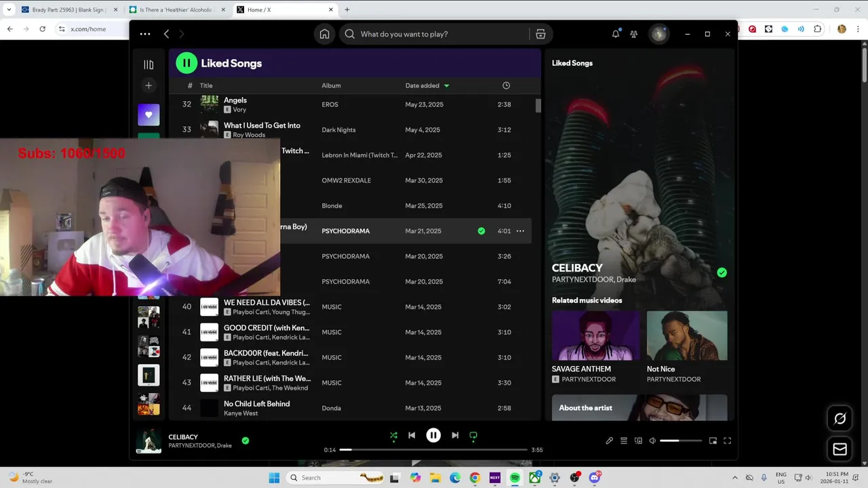The width and height of the screenshot is (868, 488).
Task: Open Grok icon on X page
Action: click(840, 419)
